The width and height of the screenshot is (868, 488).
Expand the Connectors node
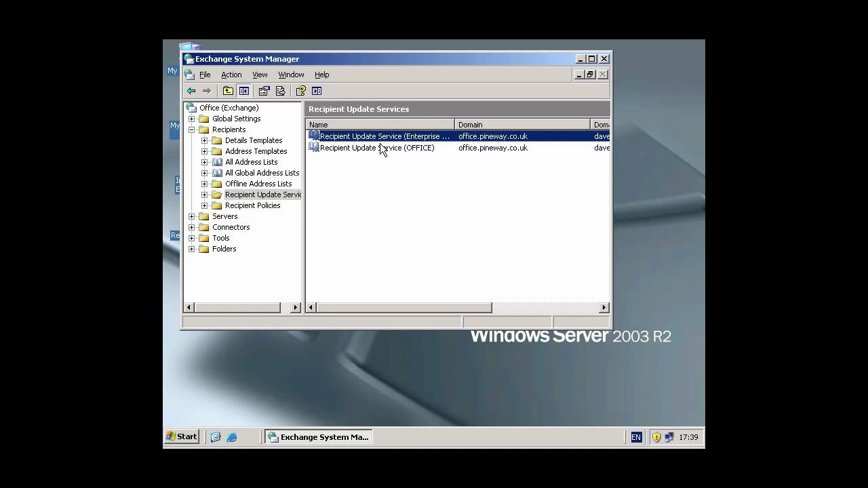tap(191, 227)
